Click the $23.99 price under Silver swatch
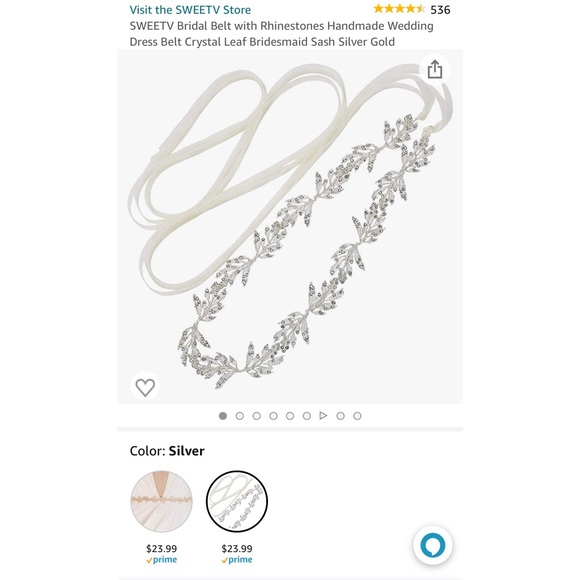 (x=237, y=548)
